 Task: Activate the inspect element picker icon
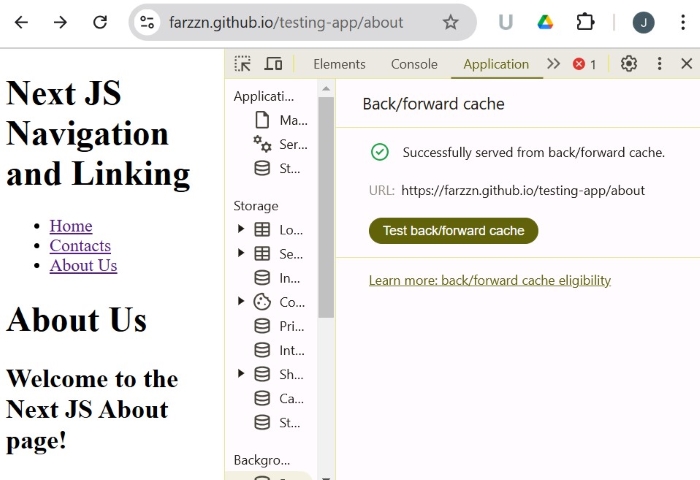tap(243, 64)
